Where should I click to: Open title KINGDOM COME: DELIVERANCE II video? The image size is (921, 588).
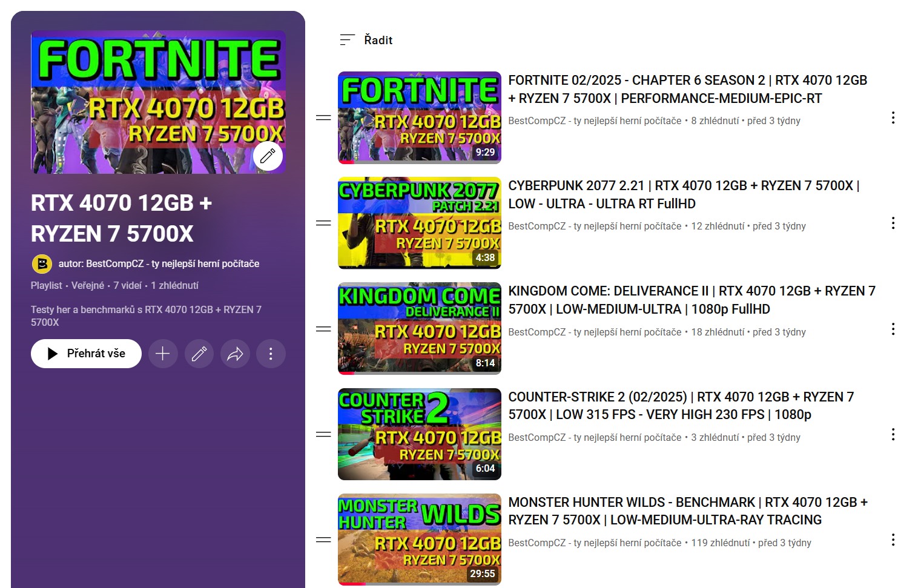692,300
